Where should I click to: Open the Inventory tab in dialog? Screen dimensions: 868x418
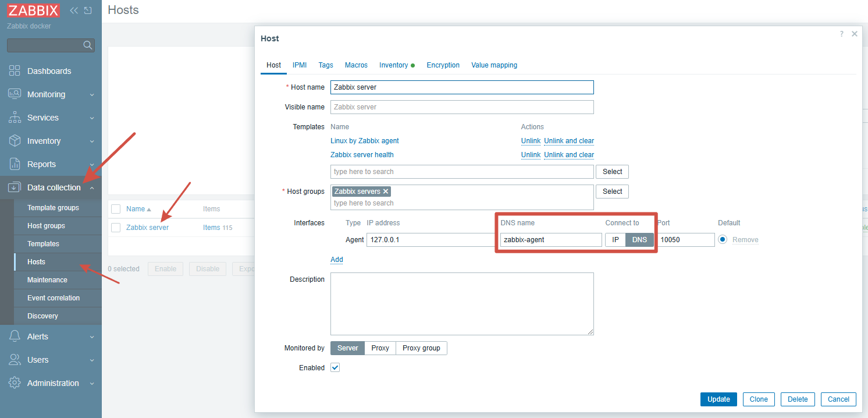397,65
